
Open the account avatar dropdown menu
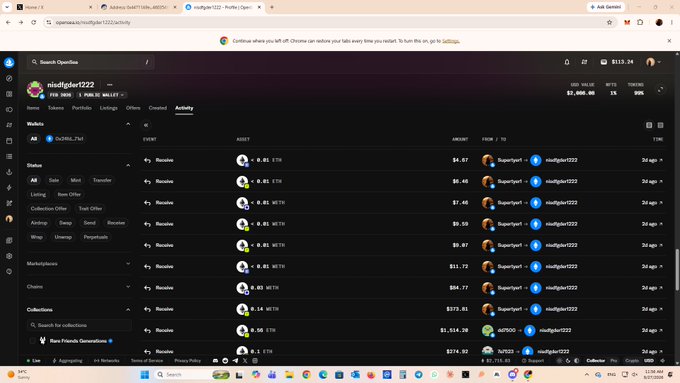tap(654, 62)
